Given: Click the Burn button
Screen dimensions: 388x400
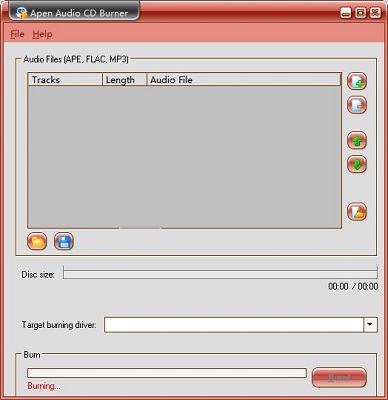Looking at the screenshot, I should (339, 377).
